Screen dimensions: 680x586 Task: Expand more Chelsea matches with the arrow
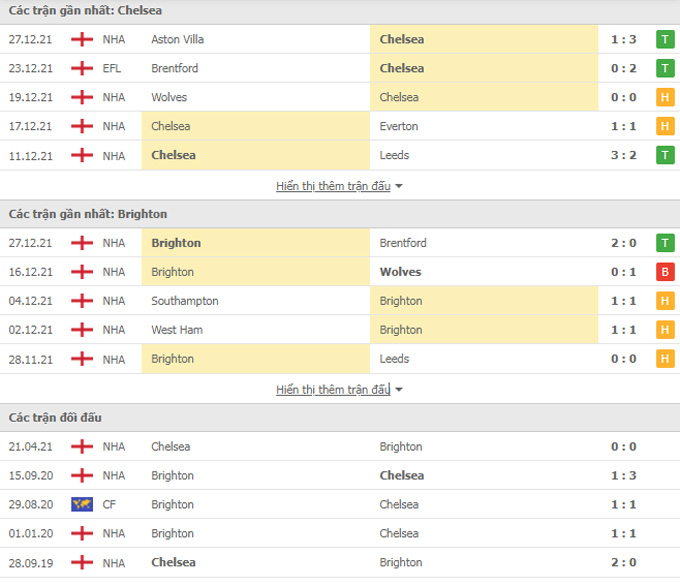pyautogui.click(x=399, y=187)
